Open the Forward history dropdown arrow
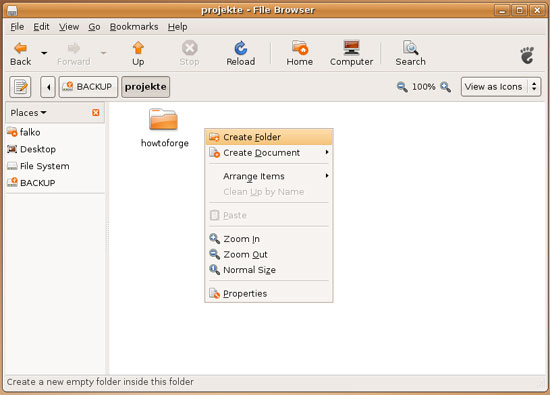Screen dimensions: 550x395 [x=103, y=53]
